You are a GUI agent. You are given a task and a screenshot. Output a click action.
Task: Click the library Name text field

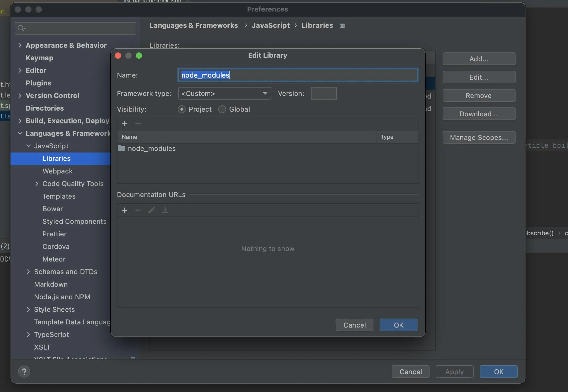298,75
